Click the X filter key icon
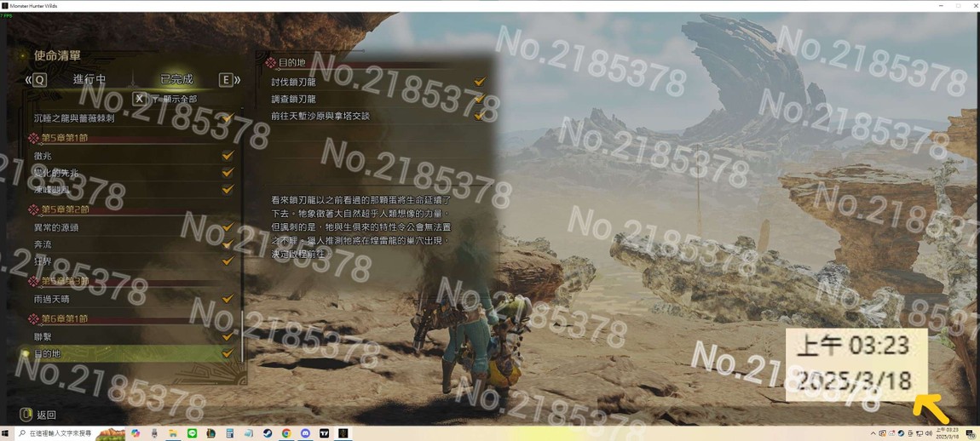Screen dimensions: 980x441 pyautogui.click(x=140, y=99)
